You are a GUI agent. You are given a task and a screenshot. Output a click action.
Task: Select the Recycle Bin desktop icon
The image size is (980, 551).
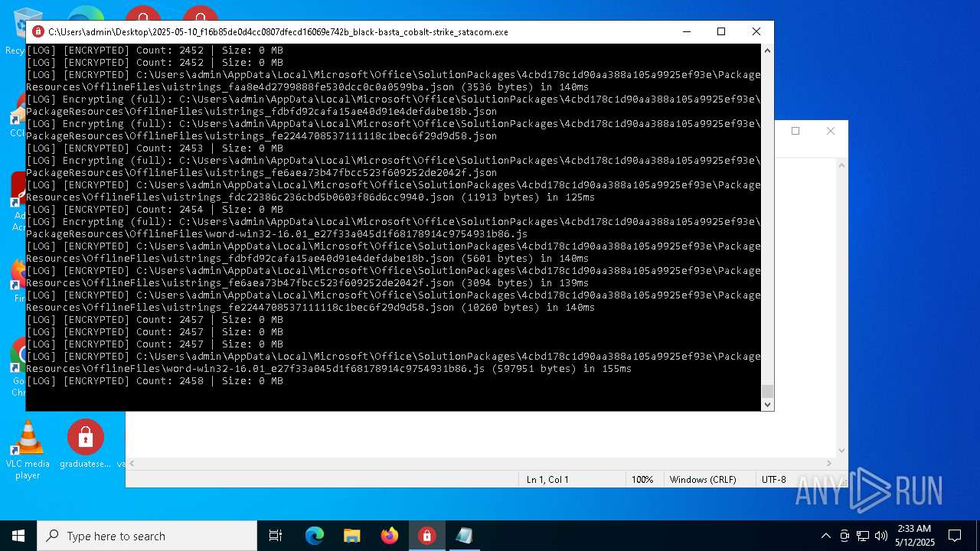(x=17, y=31)
